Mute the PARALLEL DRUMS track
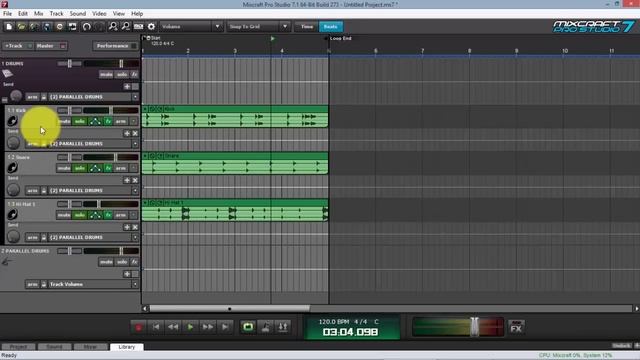640x360 pixels. [106, 262]
